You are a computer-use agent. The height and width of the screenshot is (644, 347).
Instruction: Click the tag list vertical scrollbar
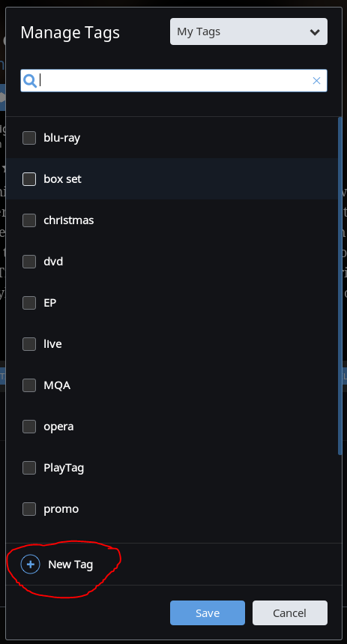[340, 286]
